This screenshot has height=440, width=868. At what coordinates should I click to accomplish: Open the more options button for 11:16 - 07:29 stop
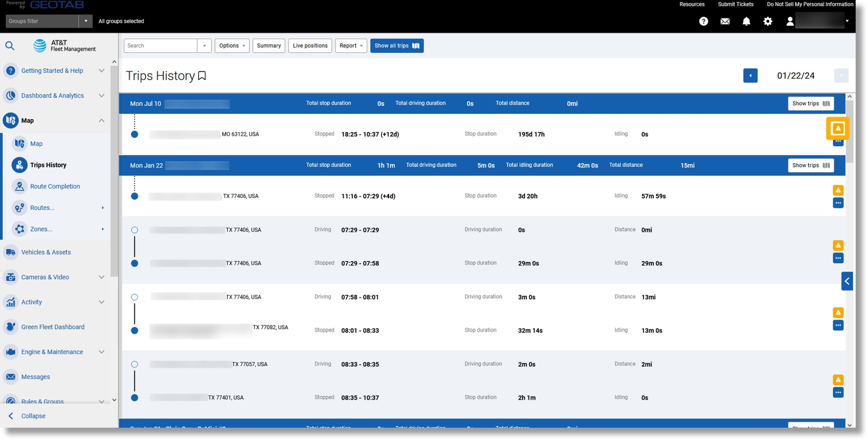tap(838, 203)
